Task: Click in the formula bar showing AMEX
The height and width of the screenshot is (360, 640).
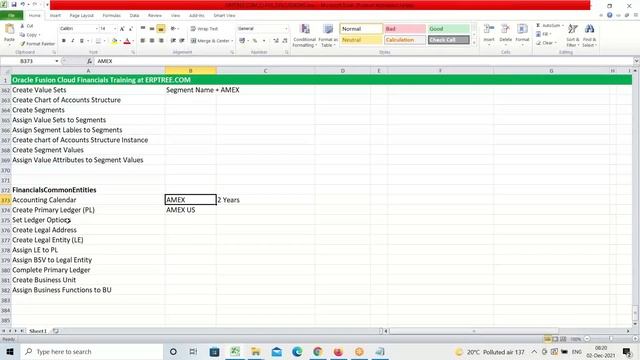Action: [x=363, y=61]
